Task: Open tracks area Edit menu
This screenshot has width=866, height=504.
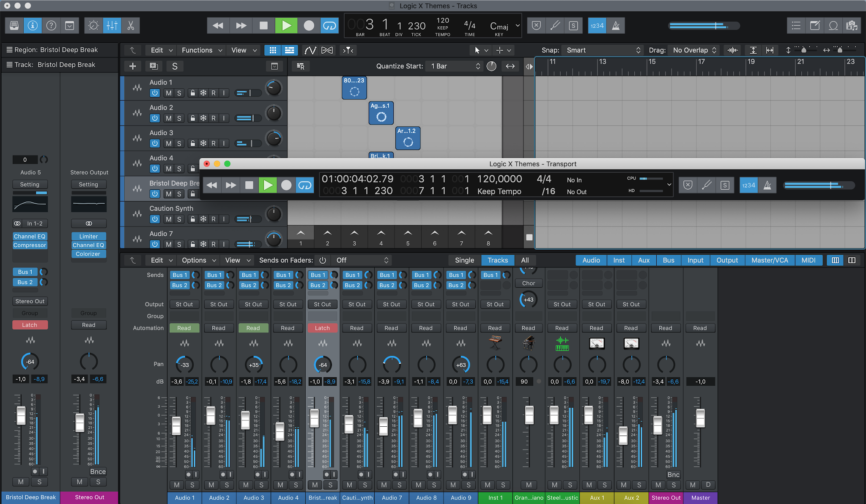Action: pos(162,50)
